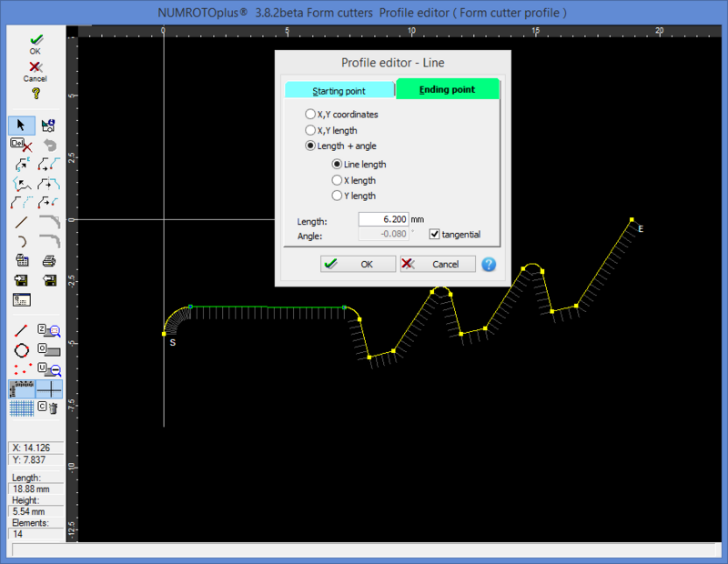
Task: Click the printer icon
Action: pyautogui.click(x=49, y=260)
